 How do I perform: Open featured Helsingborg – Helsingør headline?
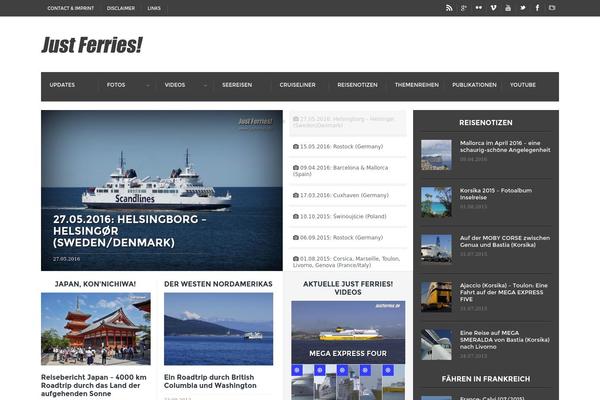click(130, 231)
